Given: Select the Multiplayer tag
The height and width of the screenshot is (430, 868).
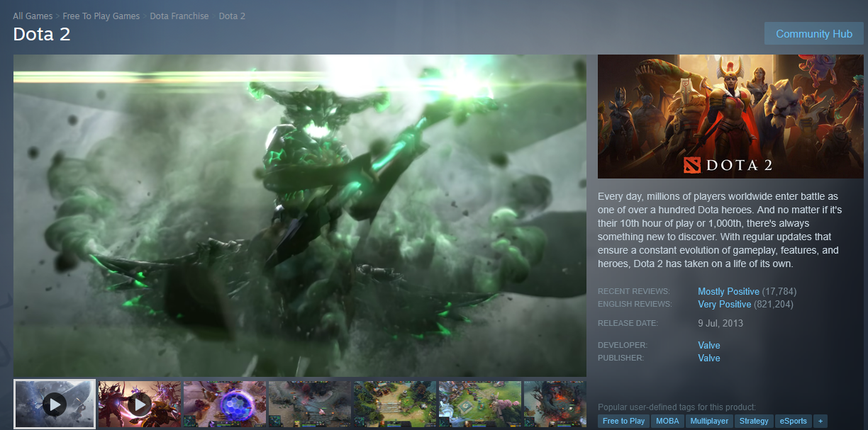Looking at the screenshot, I should pyautogui.click(x=709, y=421).
